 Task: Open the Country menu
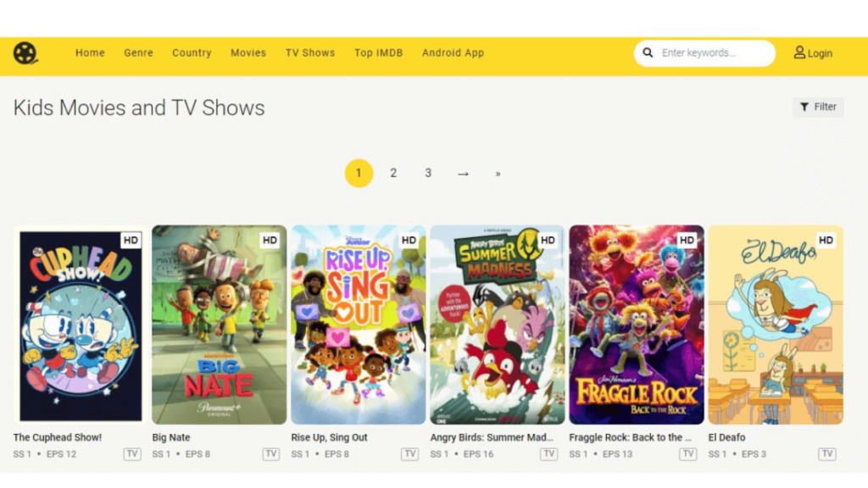(x=192, y=53)
